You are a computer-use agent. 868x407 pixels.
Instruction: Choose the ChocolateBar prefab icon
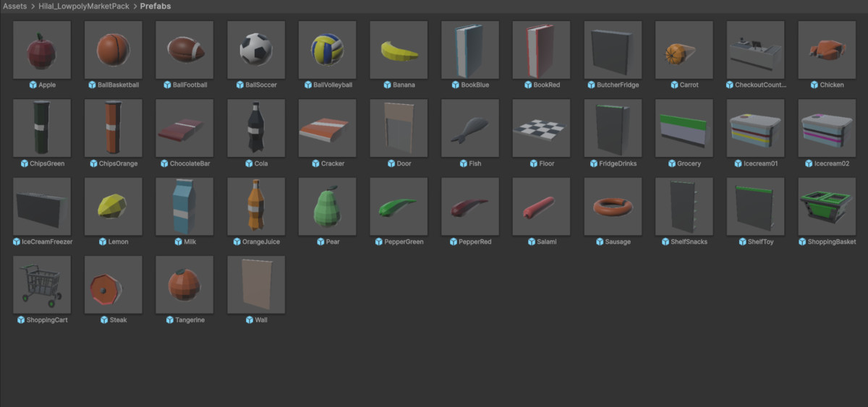tap(185, 128)
